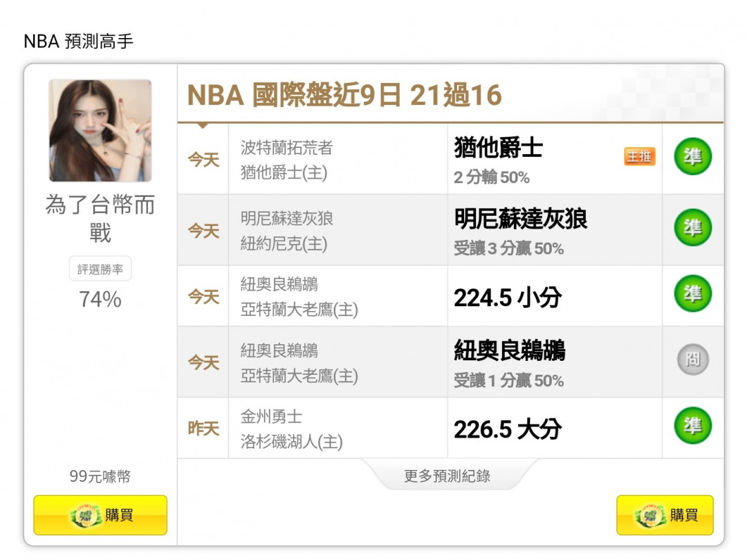Click green 準 badge on 明尼蘇達灰狼 row
Viewport: 747px width, 560px height.
pos(692,227)
